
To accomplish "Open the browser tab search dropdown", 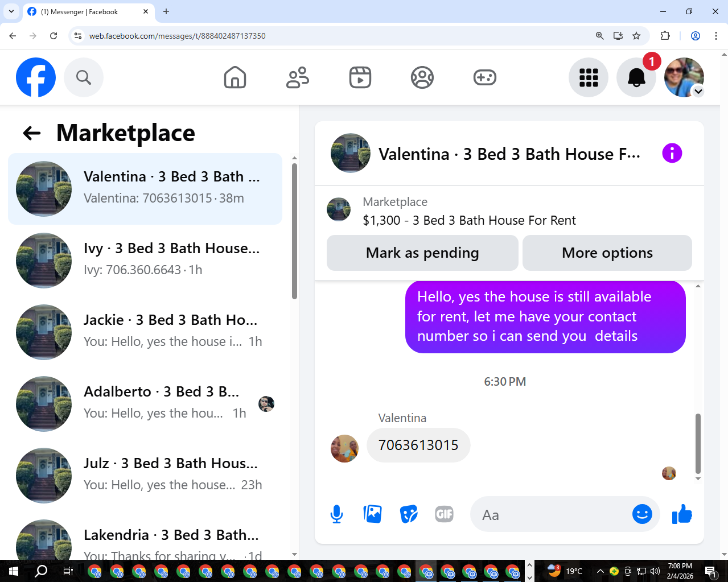I will point(11,11).
